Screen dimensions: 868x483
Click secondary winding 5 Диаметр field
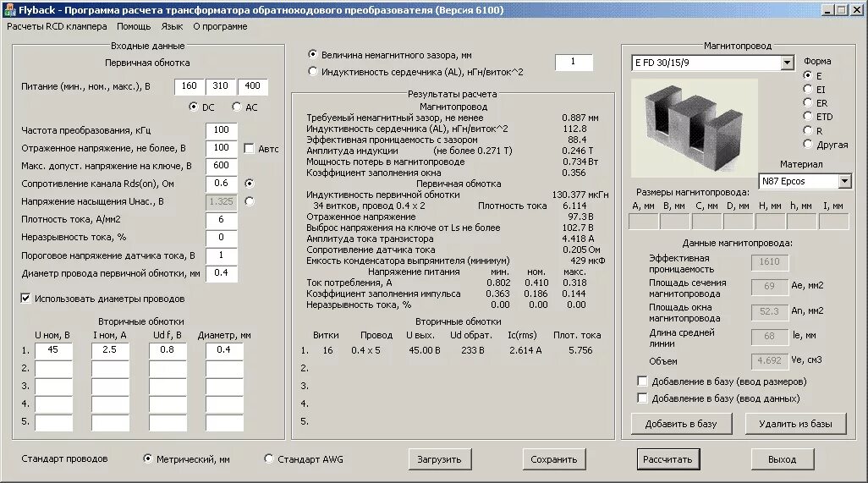224,423
